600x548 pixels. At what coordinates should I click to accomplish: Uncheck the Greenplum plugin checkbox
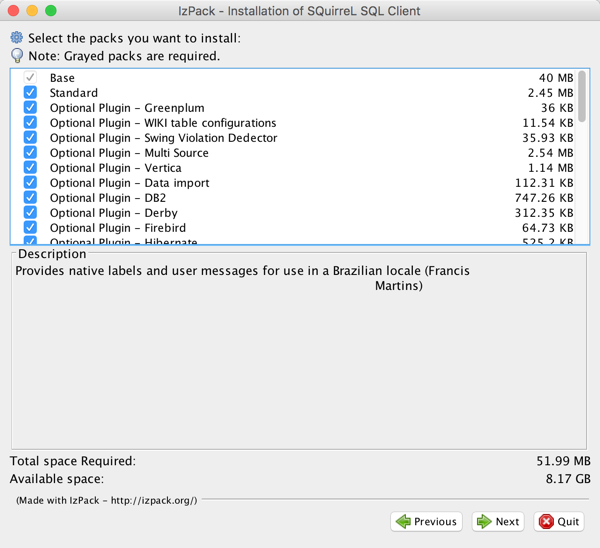tap(30, 108)
